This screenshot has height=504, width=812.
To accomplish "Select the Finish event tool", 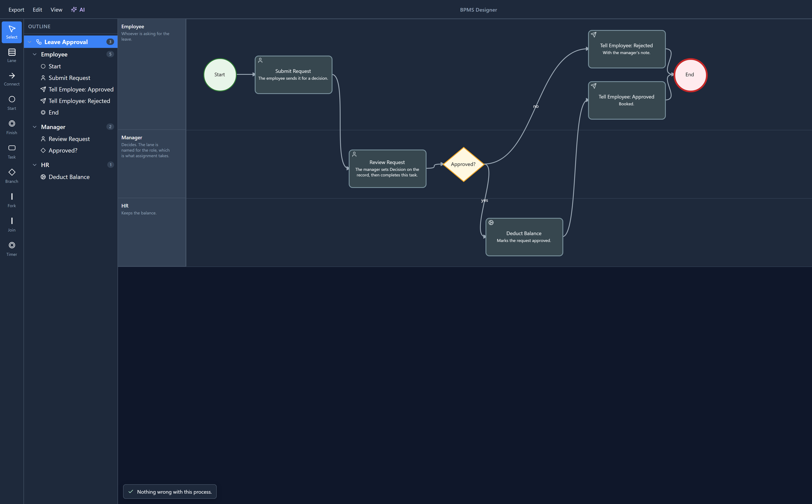I will coord(12,127).
